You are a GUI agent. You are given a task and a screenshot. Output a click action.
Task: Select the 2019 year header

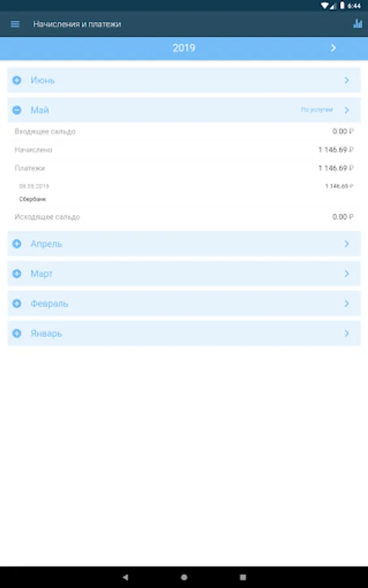(x=184, y=48)
